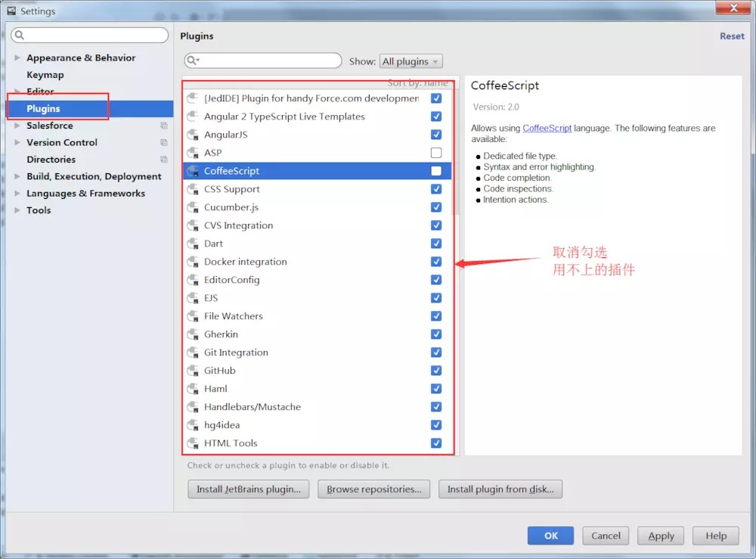
Task: Expand the Tools settings node
Action: pos(17,210)
